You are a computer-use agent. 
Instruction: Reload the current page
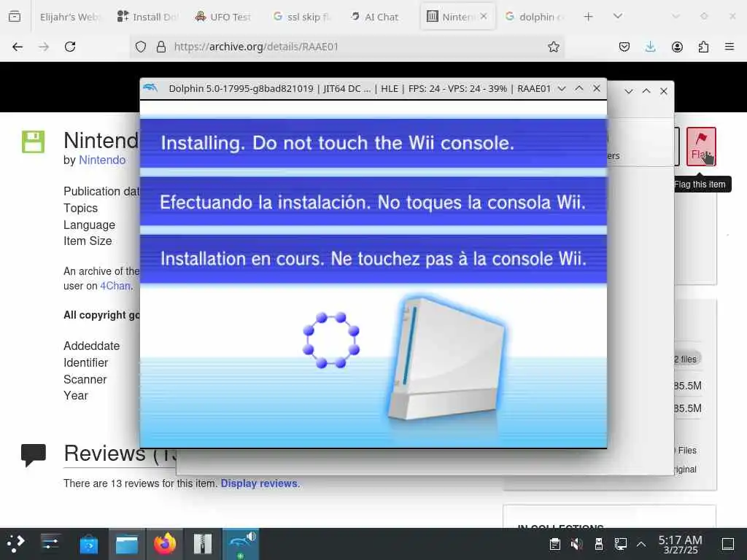click(70, 47)
